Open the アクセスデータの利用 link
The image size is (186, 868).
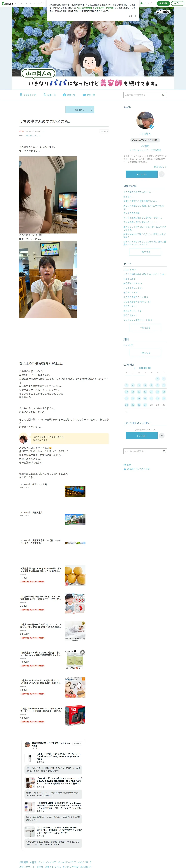104,8
